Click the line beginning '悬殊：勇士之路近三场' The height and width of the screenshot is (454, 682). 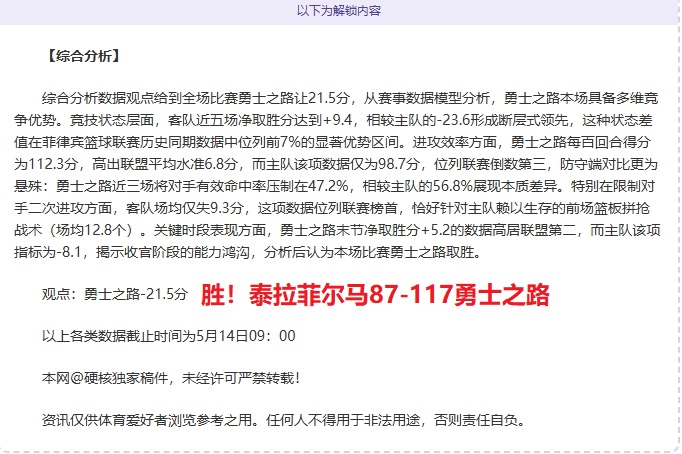[x=334, y=186]
